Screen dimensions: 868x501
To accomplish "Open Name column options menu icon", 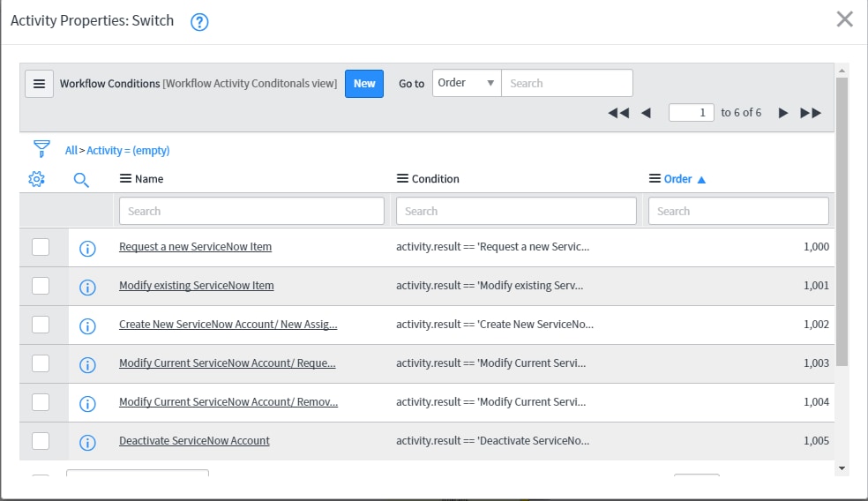I will [x=125, y=178].
